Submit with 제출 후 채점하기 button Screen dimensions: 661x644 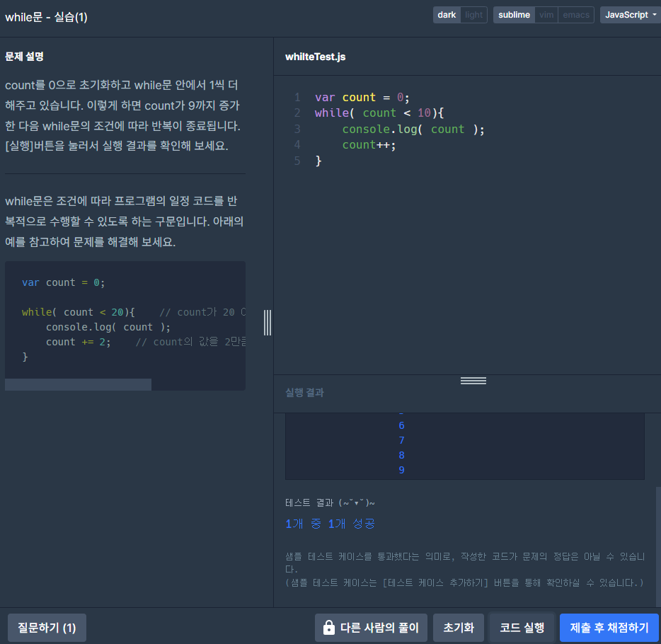(609, 628)
